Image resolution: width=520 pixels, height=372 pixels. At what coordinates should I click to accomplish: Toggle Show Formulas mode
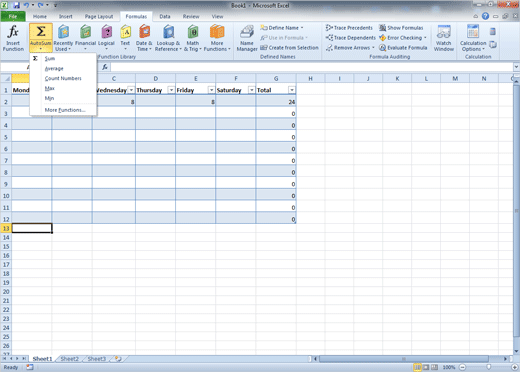point(401,28)
